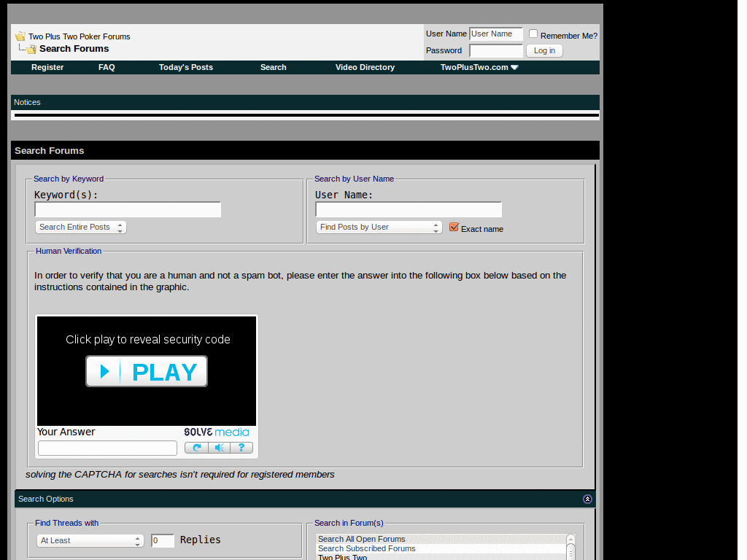Open FAQ in navigation bar
The image size is (747, 560).
coord(107,67)
